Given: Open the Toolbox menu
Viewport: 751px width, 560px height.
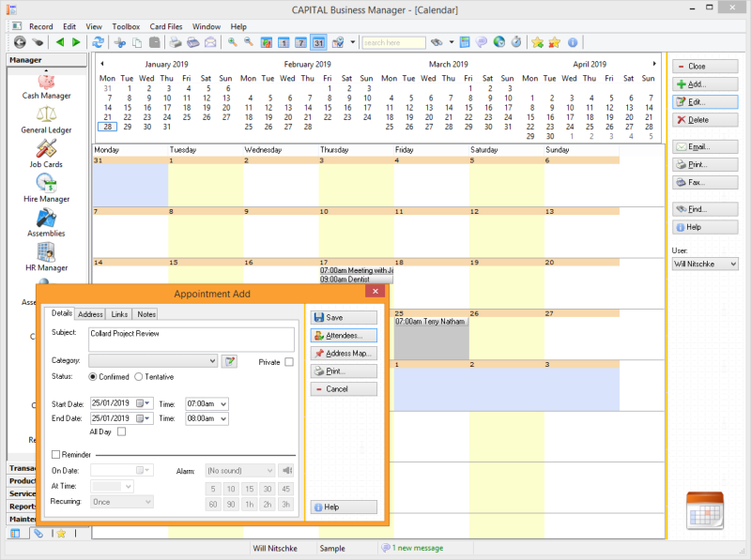Looking at the screenshot, I should 126,26.
